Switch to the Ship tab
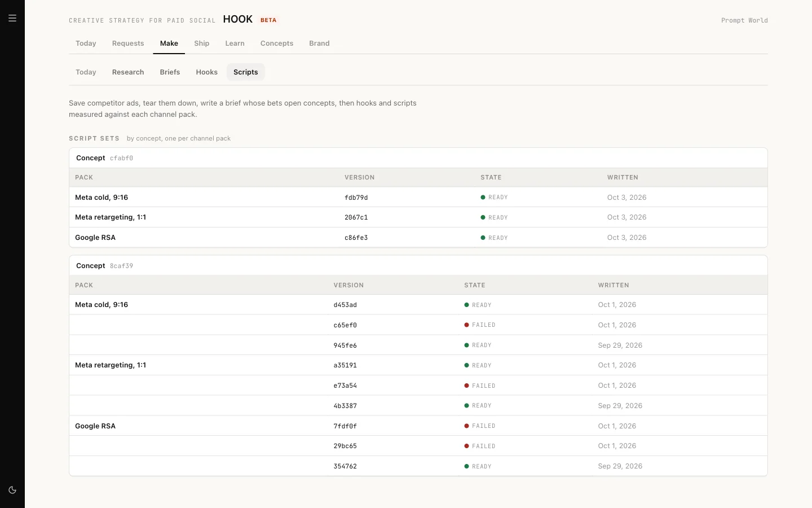This screenshot has width=812, height=508. pyautogui.click(x=202, y=43)
